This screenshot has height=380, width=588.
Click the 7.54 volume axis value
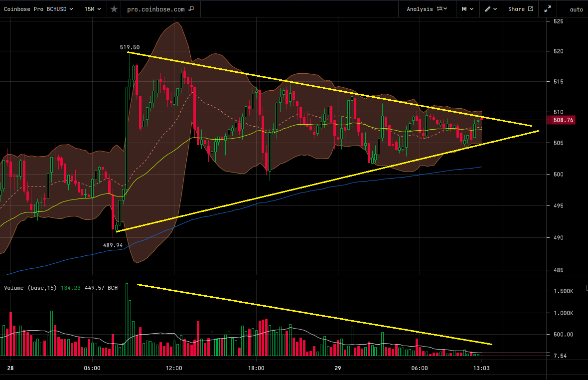click(x=560, y=356)
